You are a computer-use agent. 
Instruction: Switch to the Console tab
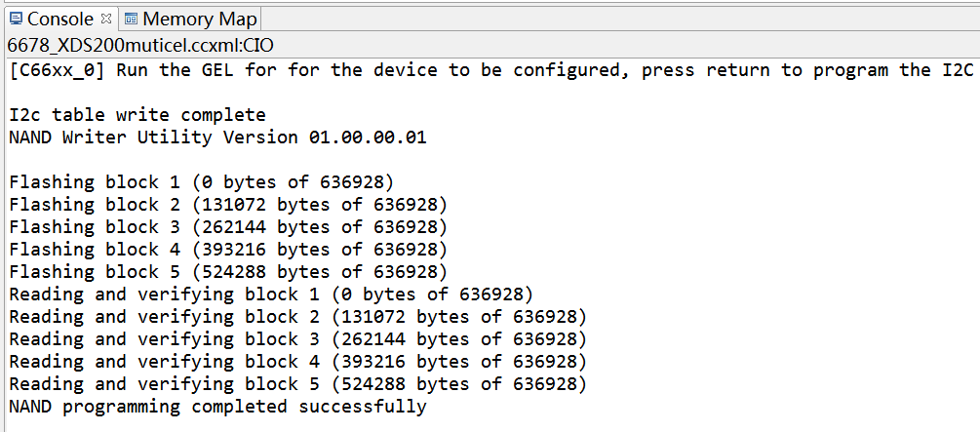tap(60, 19)
